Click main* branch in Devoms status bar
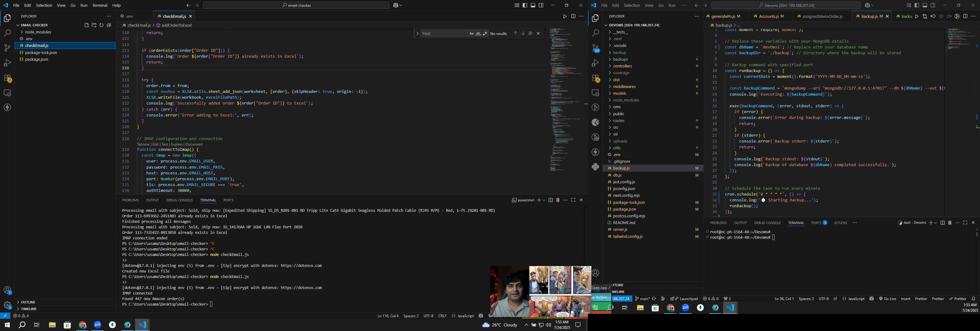Screen dimensions: 980x331 (x=642, y=299)
